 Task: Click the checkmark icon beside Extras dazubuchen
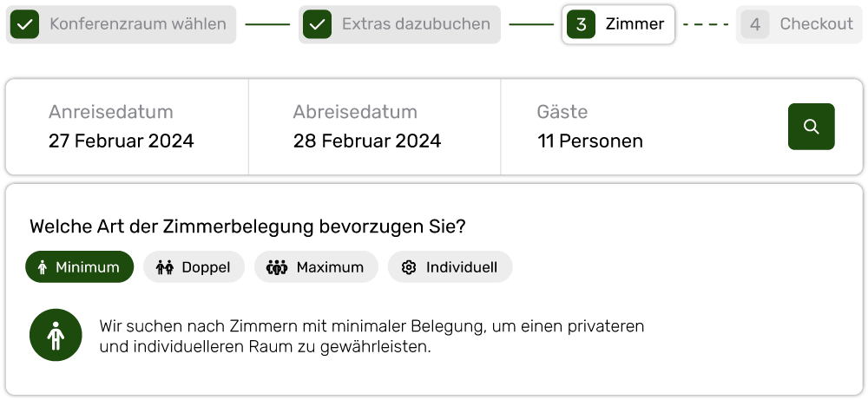point(317,24)
